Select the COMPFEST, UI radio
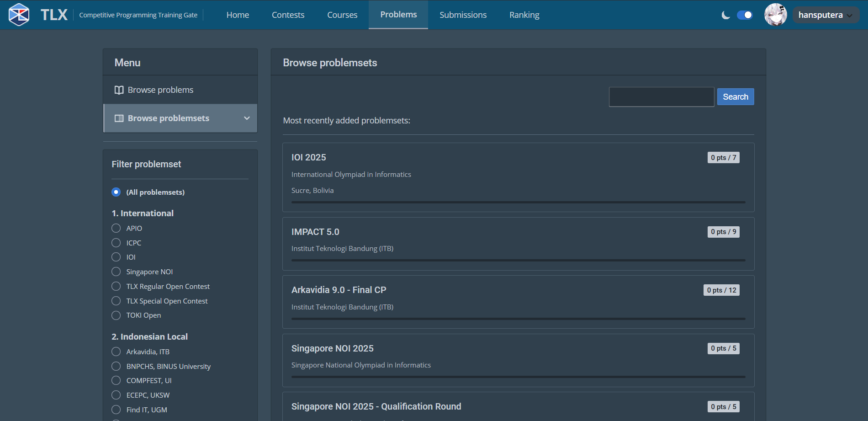 point(116,380)
